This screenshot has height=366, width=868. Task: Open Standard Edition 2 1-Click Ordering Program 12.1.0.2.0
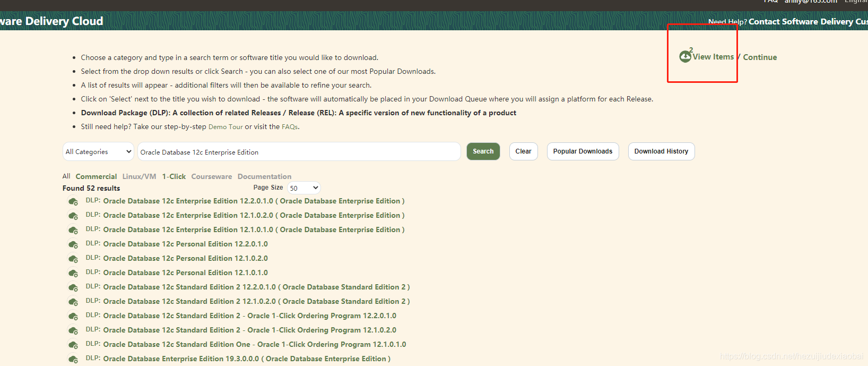pos(249,330)
